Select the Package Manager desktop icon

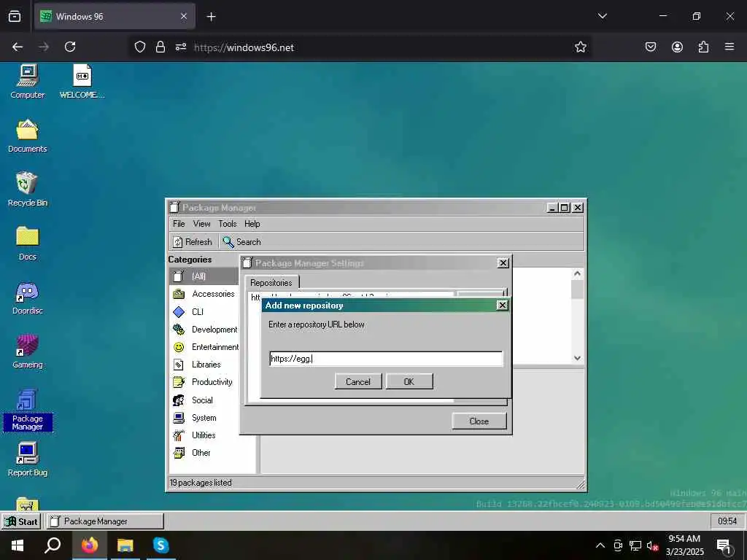(28, 410)
